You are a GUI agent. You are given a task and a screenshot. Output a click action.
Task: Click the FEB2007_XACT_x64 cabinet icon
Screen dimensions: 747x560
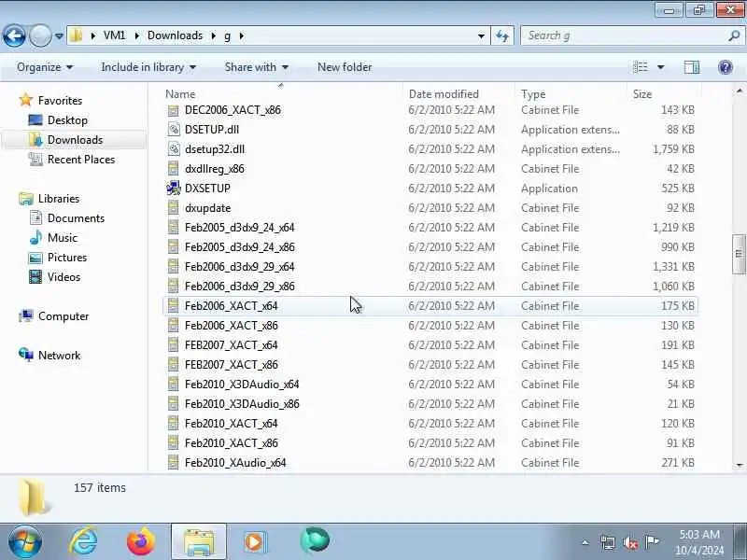coord(174,344)
